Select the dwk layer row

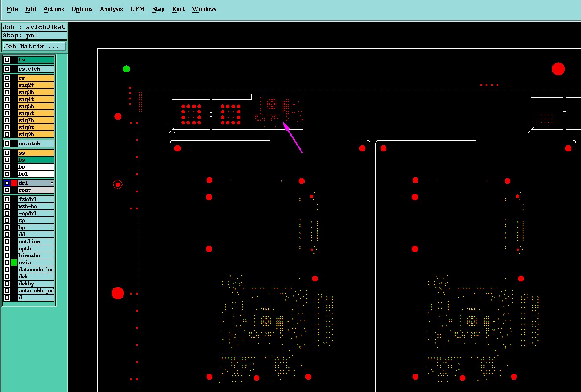click(36, 277)
